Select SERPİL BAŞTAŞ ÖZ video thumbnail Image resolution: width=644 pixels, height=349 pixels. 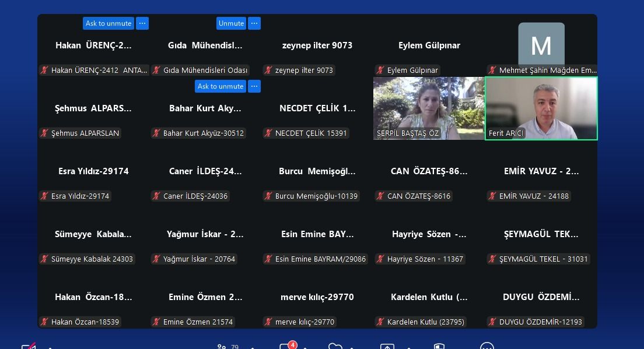[x=429, y=108]
